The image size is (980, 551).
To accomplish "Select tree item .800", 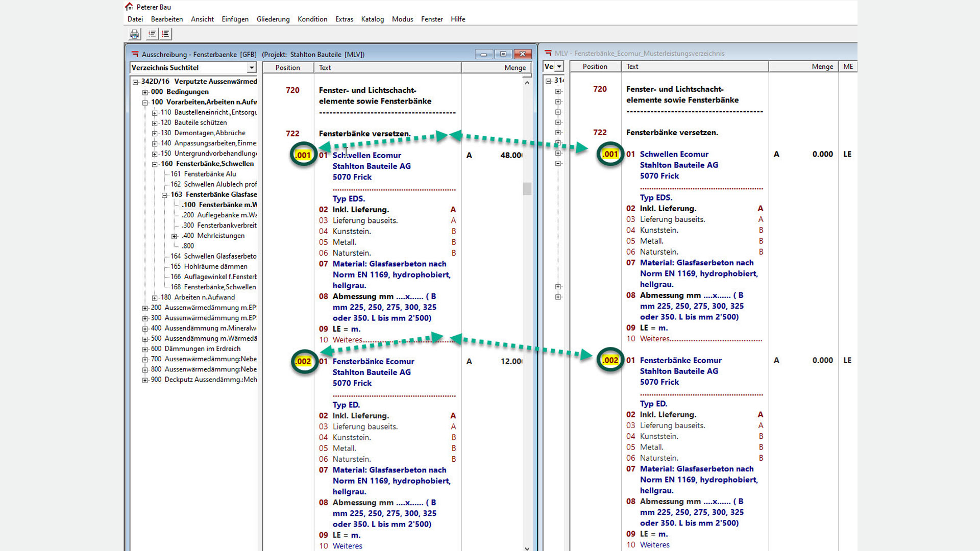I will point(188,245).
